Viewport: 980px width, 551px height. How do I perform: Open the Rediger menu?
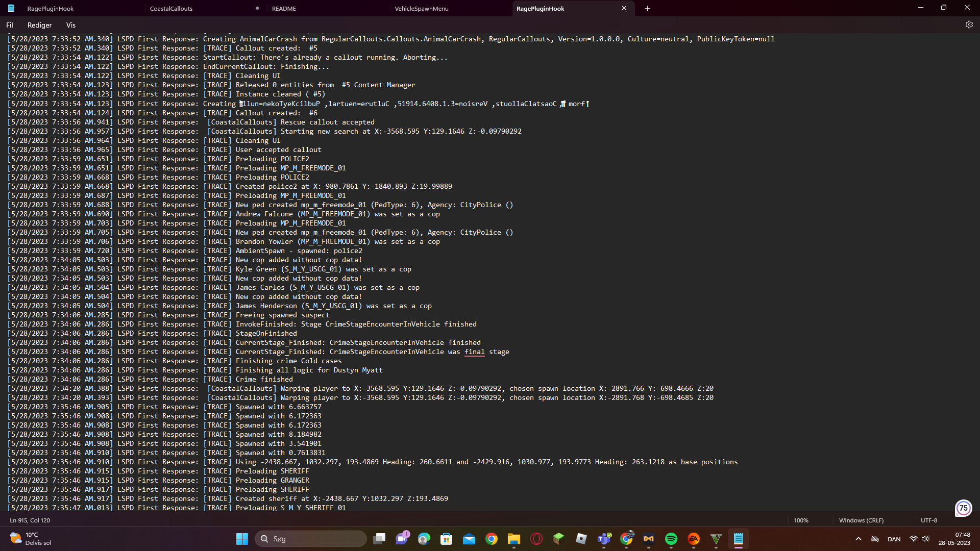click(x=39, y=25)
